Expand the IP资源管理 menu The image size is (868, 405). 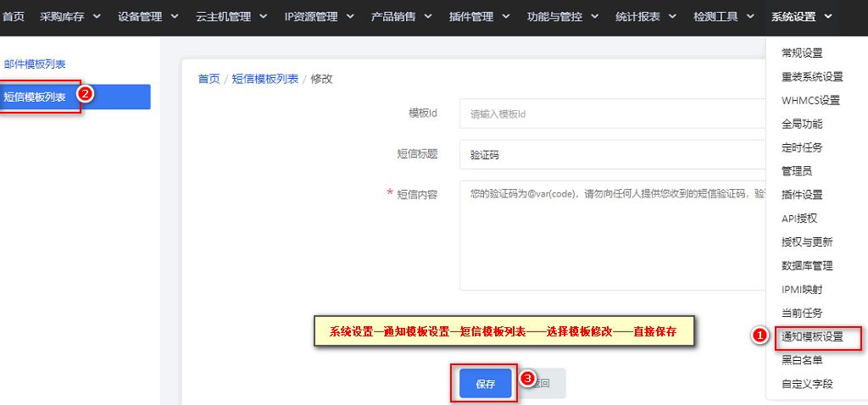[x=319, y=17]
